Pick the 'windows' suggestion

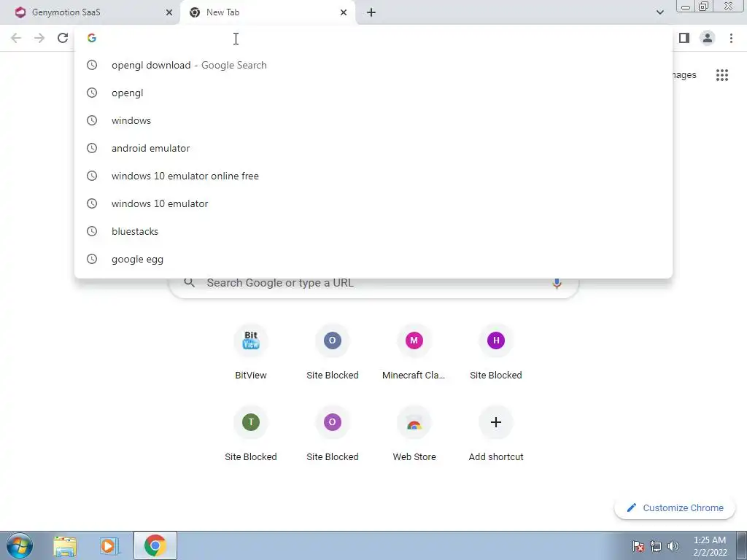tap(373, 120)
